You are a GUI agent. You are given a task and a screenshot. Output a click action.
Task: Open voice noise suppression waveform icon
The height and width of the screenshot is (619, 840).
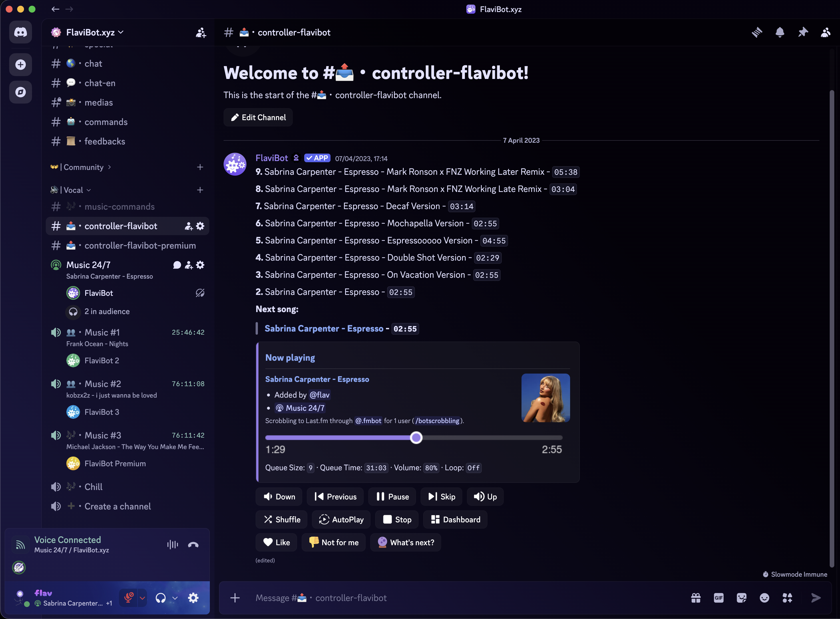click(x=173, y=545)
